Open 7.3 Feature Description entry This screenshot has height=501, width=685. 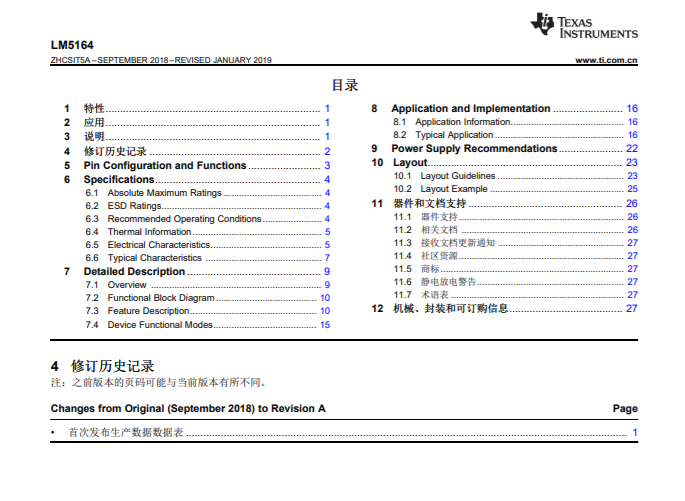pos(208,311)
